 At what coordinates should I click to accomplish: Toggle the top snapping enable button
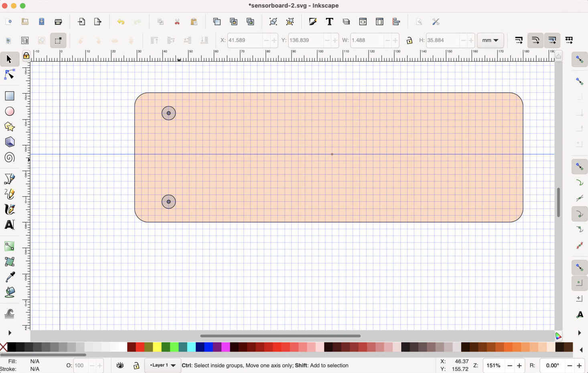click(x=580, y=59)
